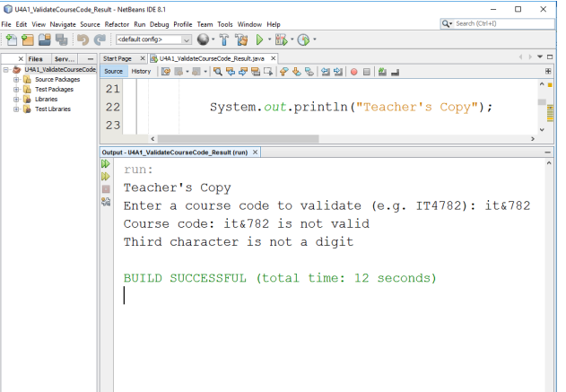
Task: Click the Previous Bookmark icon
Action: [x=284, y=72]
